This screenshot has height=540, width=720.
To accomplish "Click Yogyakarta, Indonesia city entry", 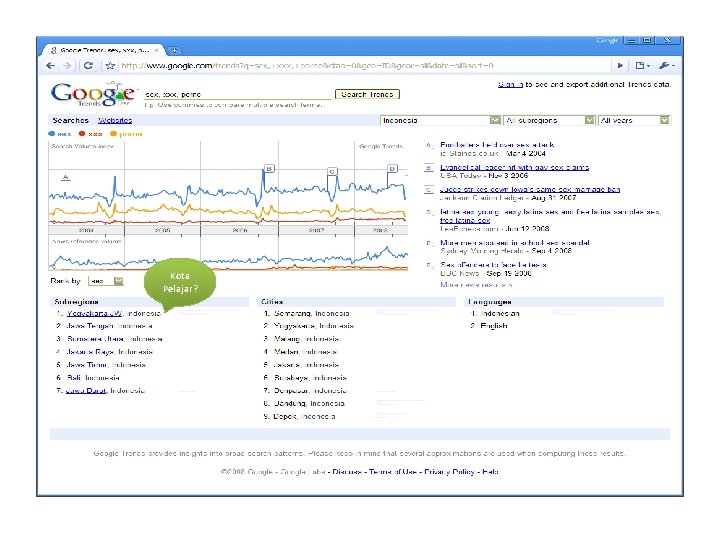I will pos(314,326).
